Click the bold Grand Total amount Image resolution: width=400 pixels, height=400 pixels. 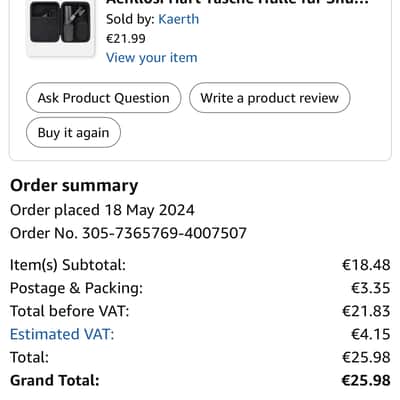[x=366, y=380]
